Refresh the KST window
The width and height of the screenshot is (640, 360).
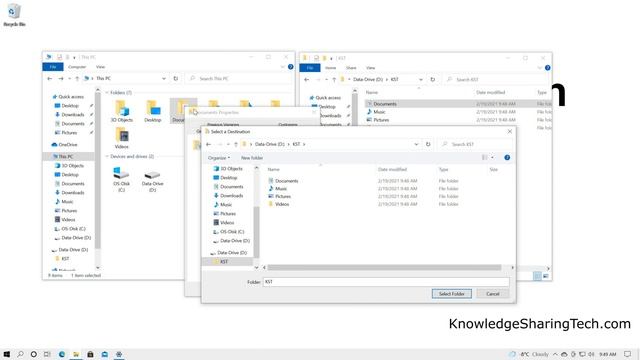(433, 79)
